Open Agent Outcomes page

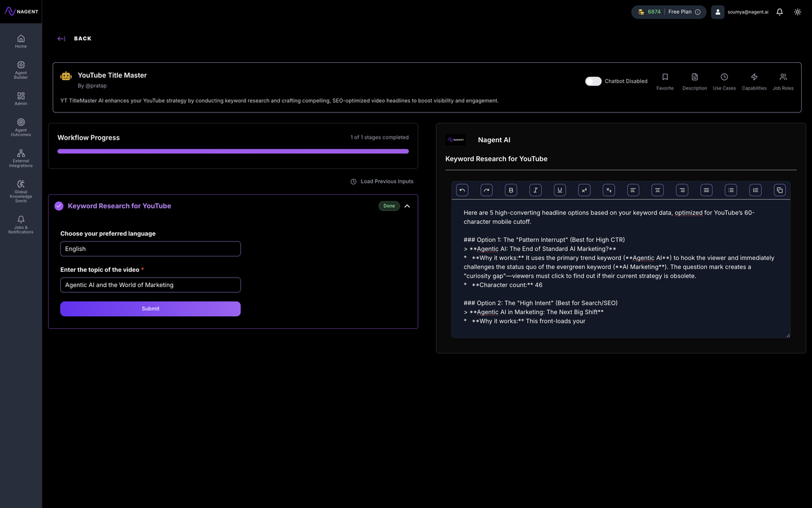[x=21, y=127]
